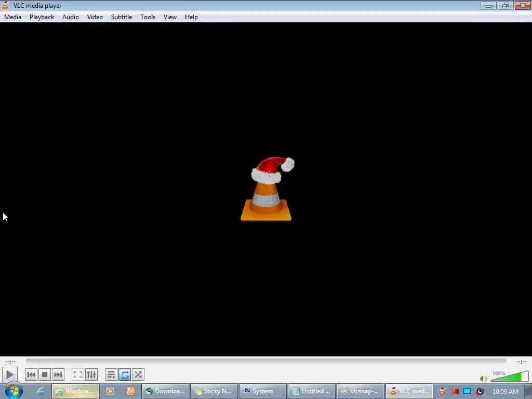Open the extended settings equalizer icon
The image size is (532, 399).
91,375
